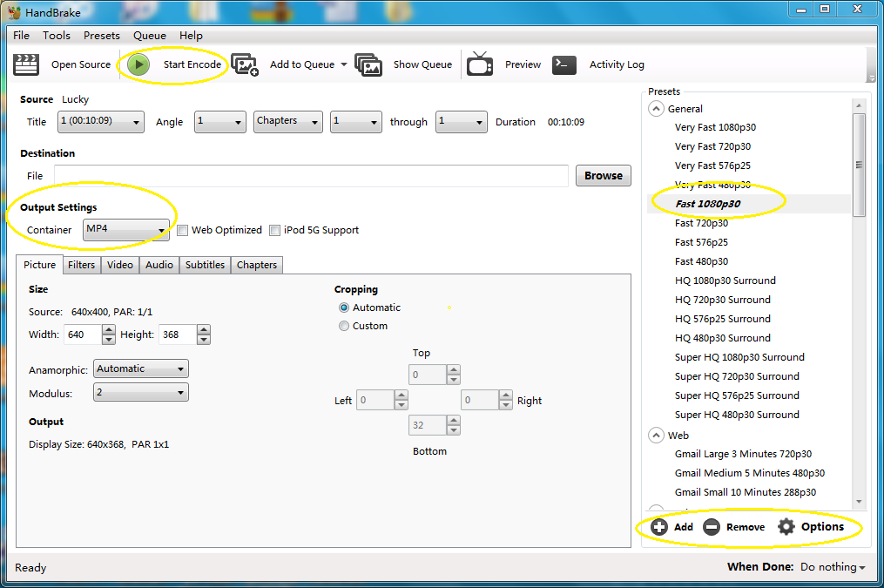This screenshot has height=588, width=884.
Task: Click the Show Queue label
Action: coord(422,64)
